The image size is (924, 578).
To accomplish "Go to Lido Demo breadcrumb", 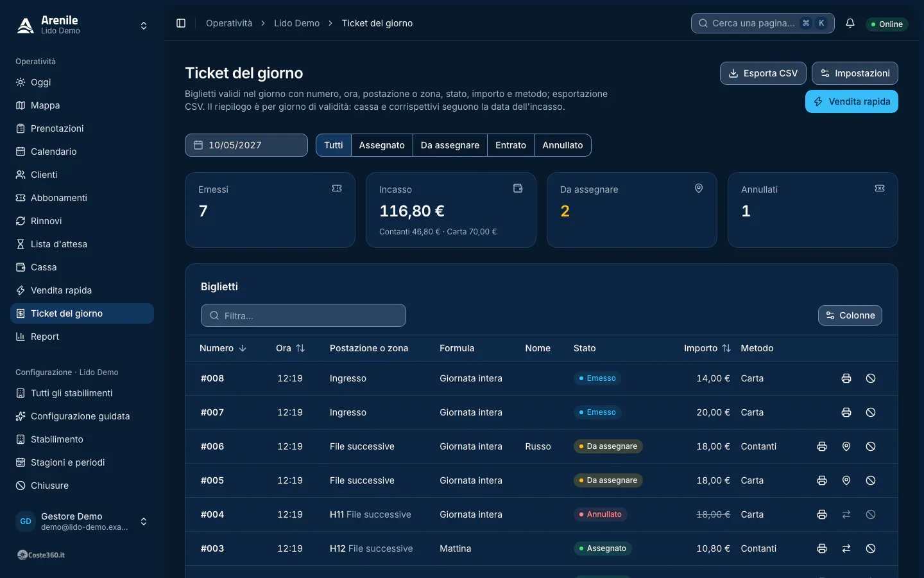I will 296,23.
